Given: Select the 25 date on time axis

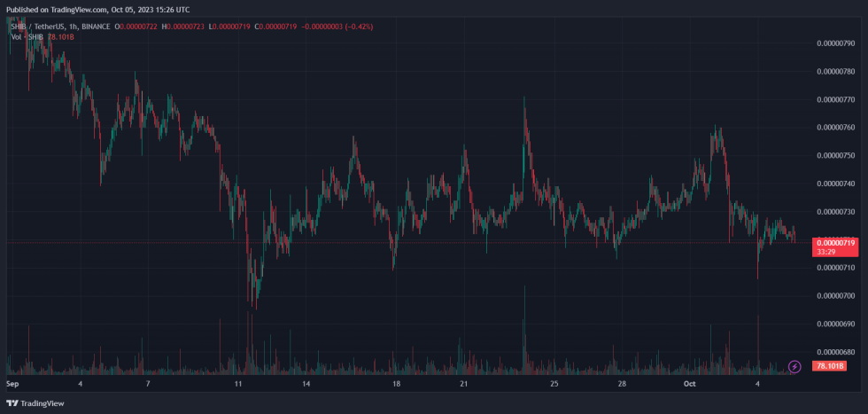Looking at the screenshot, I should point(554,384).
